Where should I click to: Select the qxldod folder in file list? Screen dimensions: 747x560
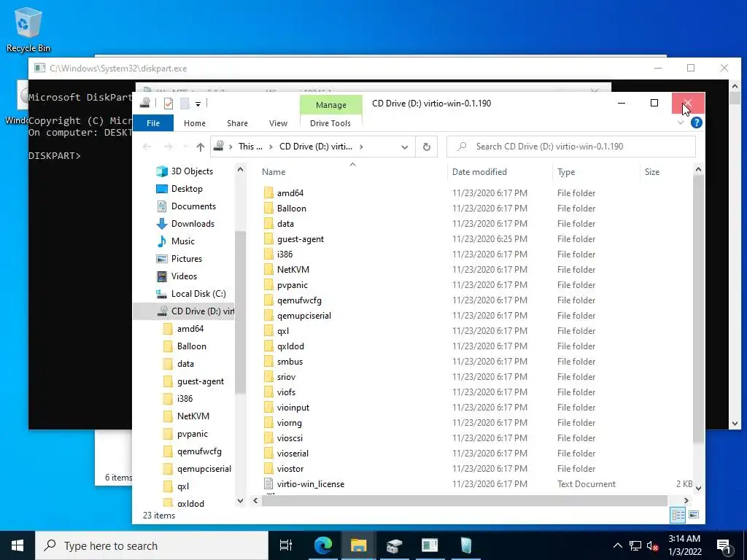[284, 346]
